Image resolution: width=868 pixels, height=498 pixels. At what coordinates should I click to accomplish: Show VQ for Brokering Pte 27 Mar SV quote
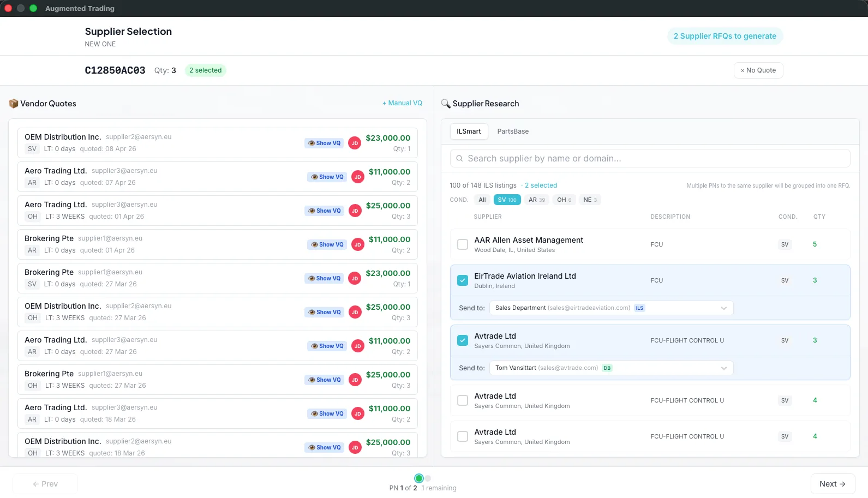point(324,278)
